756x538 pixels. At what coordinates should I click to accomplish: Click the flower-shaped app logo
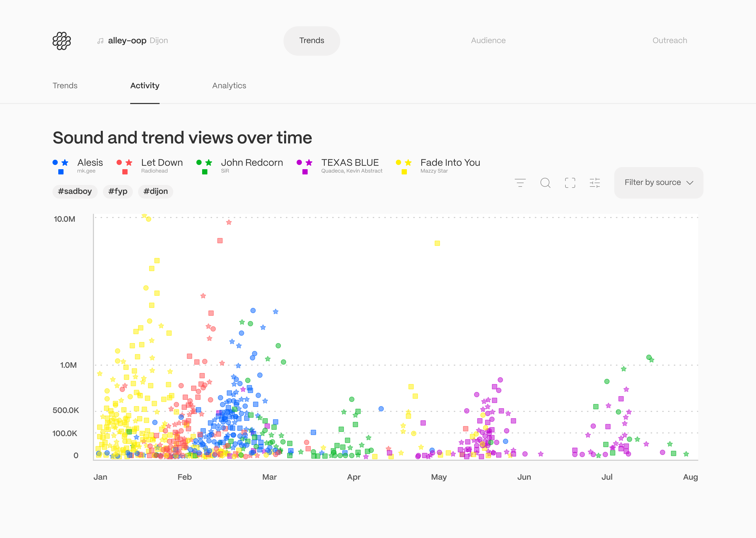pyautogui.click(x=62, y=41)
